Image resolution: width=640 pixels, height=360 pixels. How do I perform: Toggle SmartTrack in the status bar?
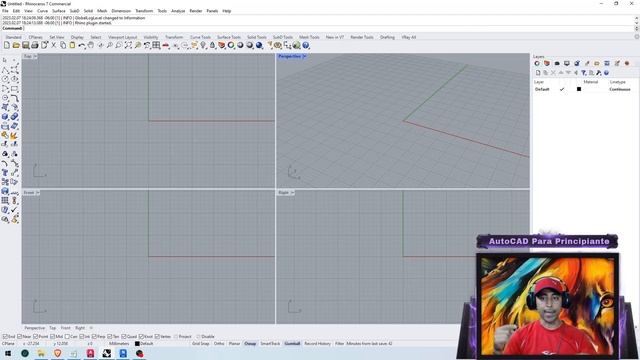click(x=270, y=344)
